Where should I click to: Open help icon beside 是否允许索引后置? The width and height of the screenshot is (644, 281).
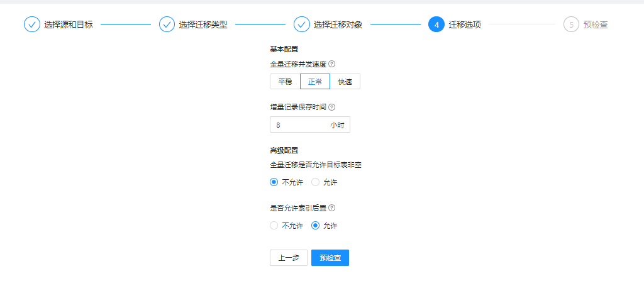[332, 208]
